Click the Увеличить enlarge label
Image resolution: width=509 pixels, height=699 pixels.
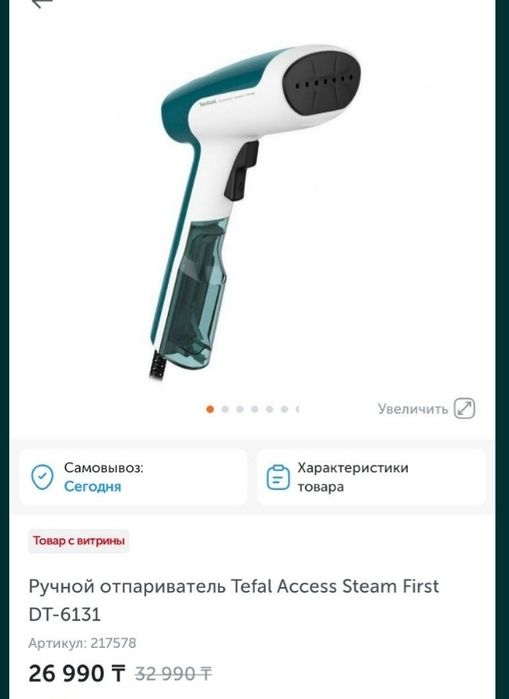coord(413,409)
